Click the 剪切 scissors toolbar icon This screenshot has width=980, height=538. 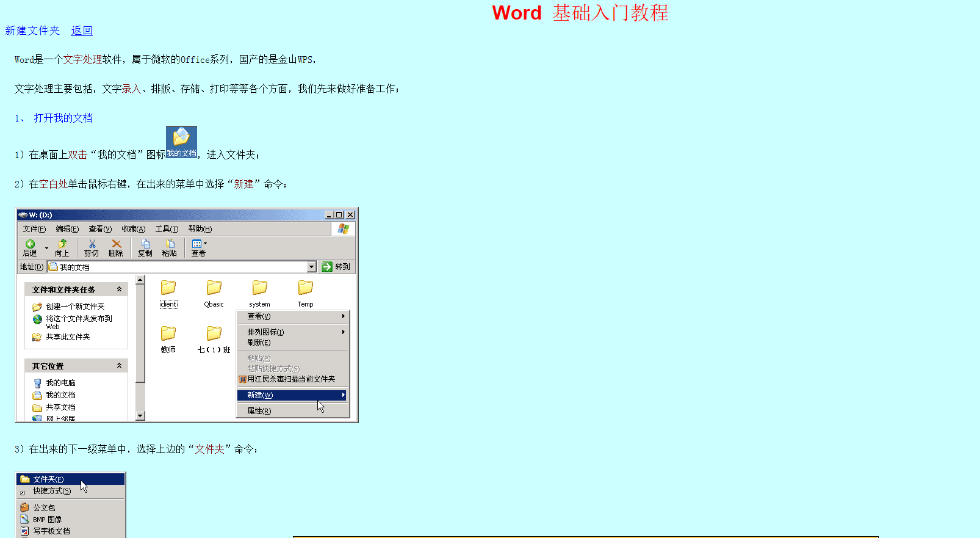coord(92,244)
